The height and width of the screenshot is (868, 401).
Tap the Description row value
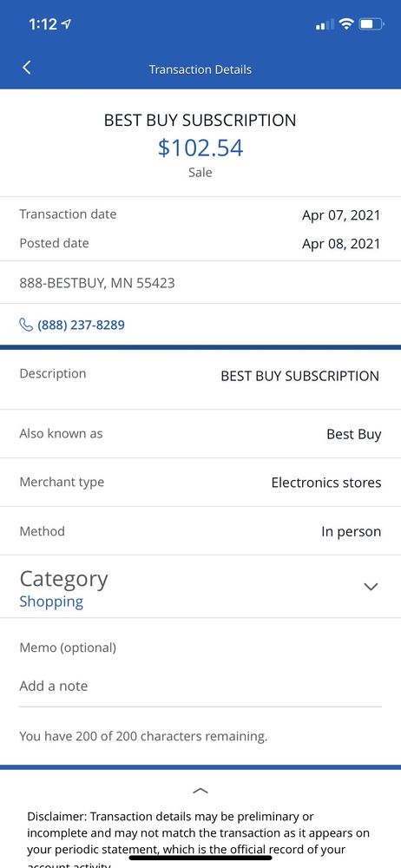[x=299, y=377]
